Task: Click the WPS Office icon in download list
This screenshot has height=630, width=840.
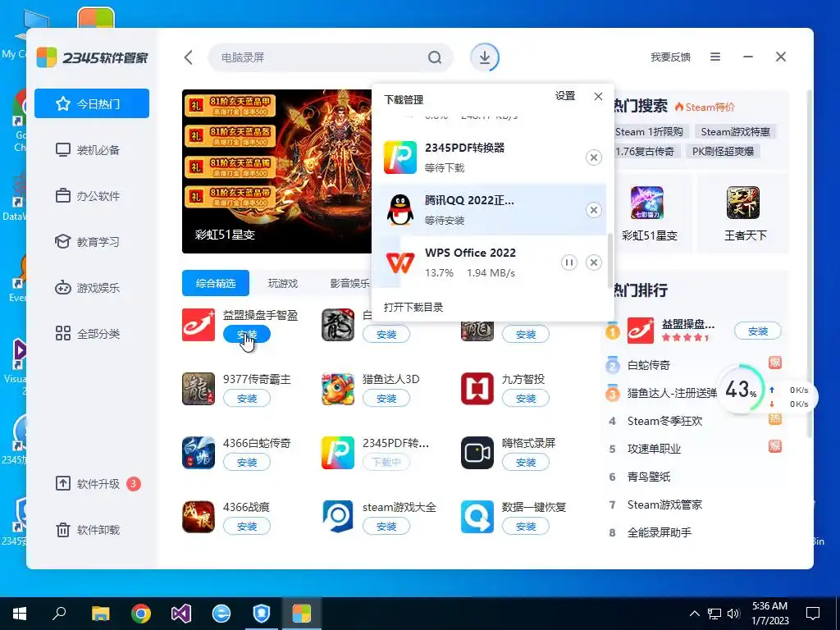Action: point(400,262)
